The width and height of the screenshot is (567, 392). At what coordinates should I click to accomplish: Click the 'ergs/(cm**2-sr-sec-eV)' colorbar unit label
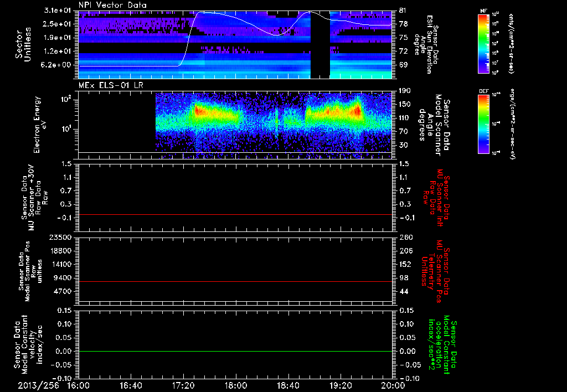coord(512,123)
